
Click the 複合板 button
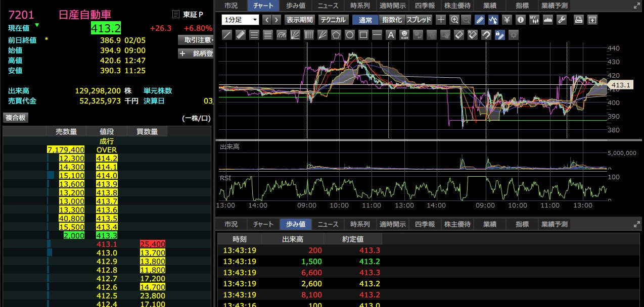(16, 117)
